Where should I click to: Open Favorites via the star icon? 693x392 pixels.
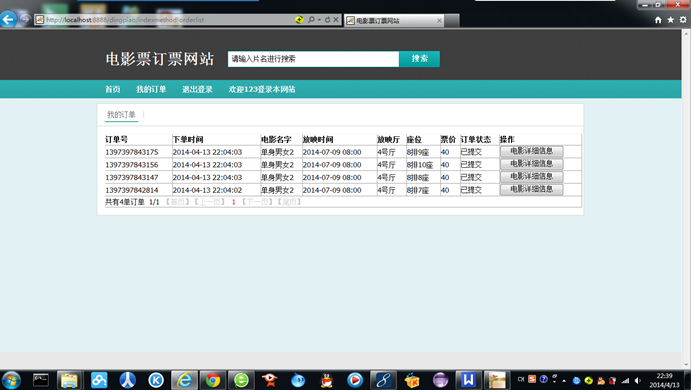coord(670,19)
